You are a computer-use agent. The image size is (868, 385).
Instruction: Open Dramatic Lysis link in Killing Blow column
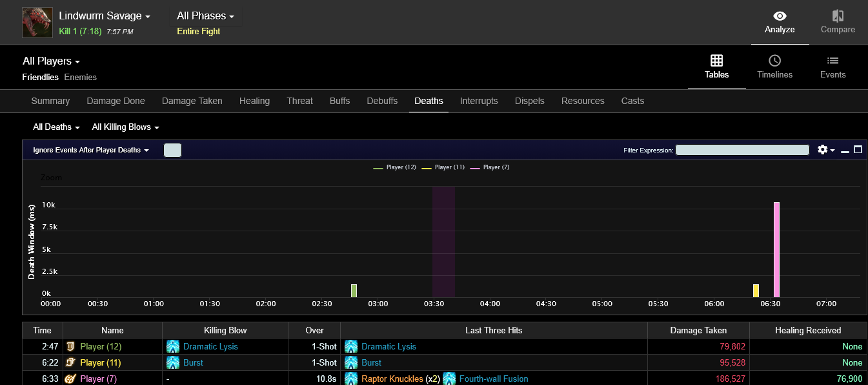click(x=210, y=347)
